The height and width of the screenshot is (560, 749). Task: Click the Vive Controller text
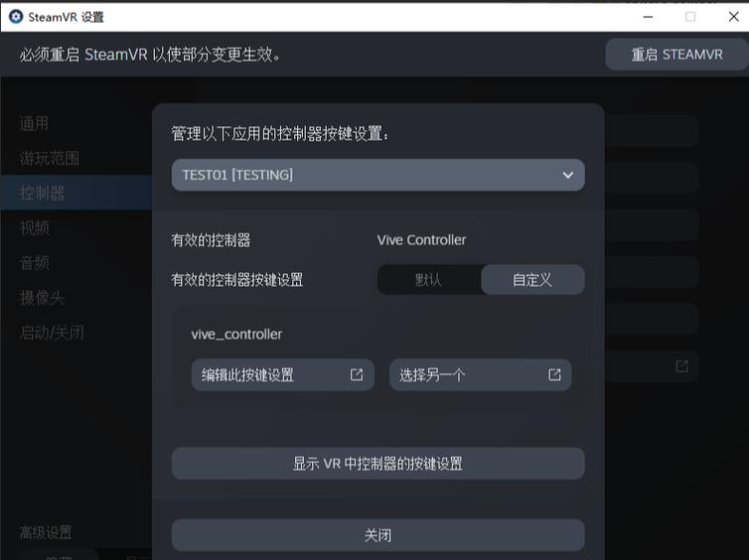point(421,239)
